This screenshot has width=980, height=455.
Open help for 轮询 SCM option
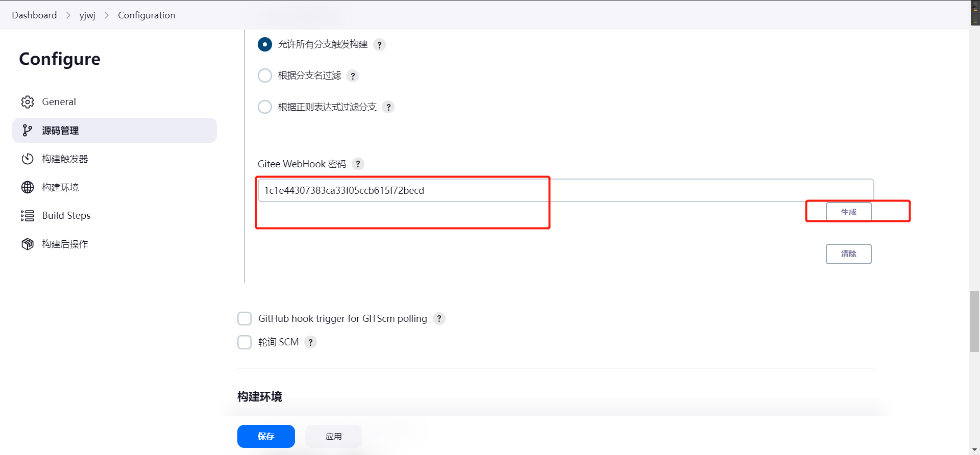pyautogui.click(x=310, y=342)
